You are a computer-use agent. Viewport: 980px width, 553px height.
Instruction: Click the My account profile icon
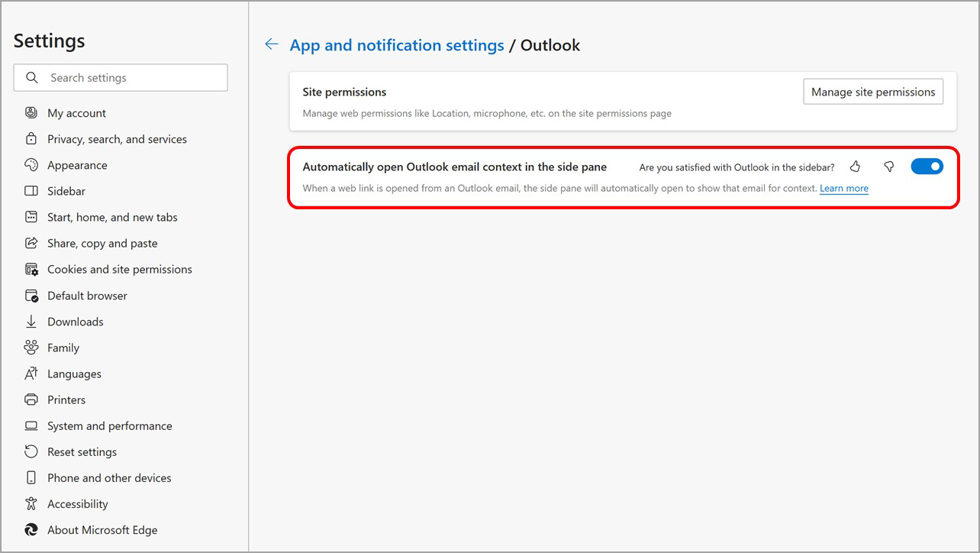(31, 112)
